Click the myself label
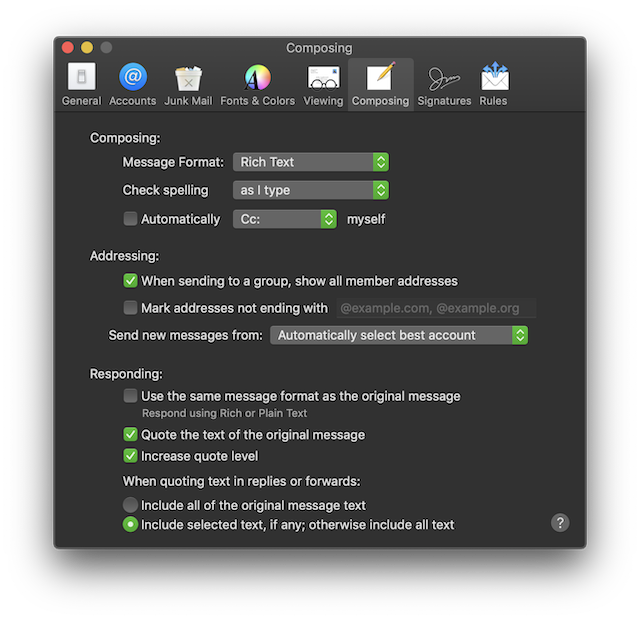The width and height of the screenshot is (640, 620). [x=366, y=219]
